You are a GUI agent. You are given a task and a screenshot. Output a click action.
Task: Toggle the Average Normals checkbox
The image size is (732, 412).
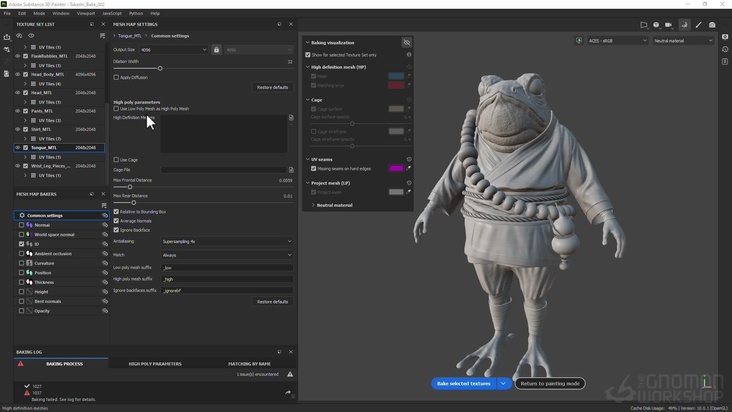(x=116, y=221)
